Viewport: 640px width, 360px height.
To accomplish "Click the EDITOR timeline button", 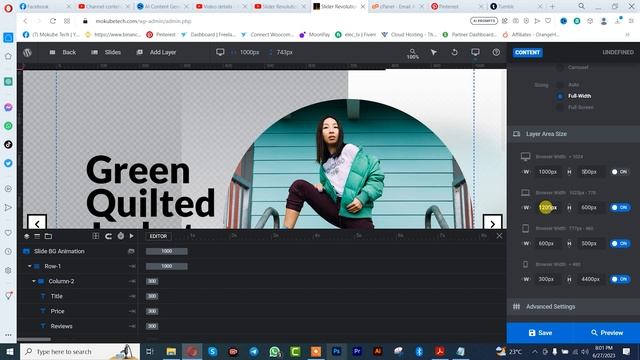I will click(x=158, y=236).
